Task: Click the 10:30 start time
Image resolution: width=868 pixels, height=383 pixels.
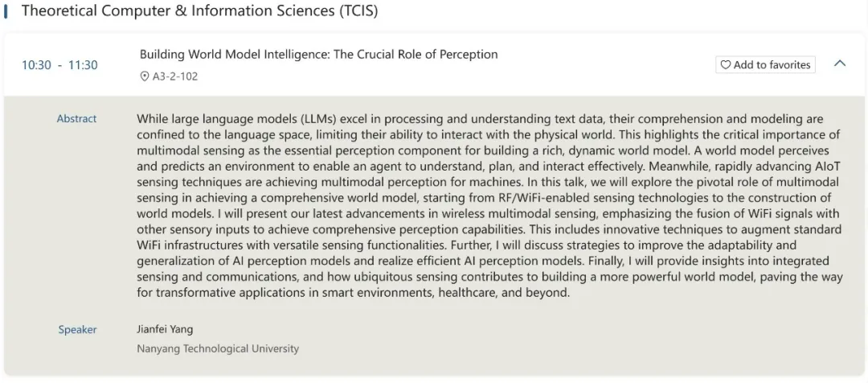Action: [36, 65]
